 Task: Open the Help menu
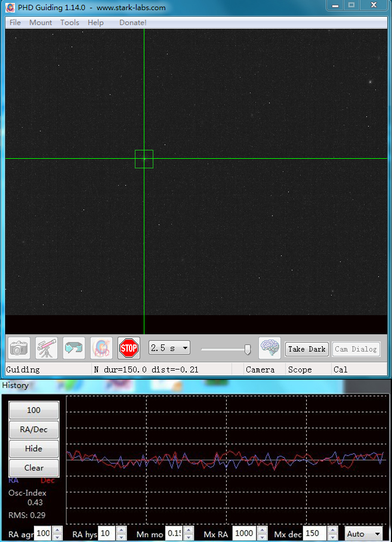pos(95,23)
